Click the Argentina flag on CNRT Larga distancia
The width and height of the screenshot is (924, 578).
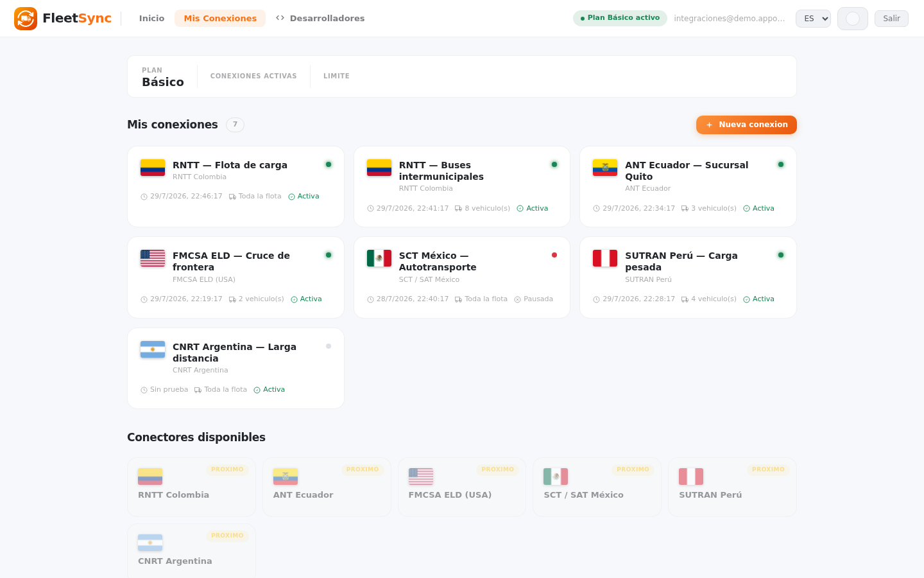pyautogui.click(x=153, y=349)
